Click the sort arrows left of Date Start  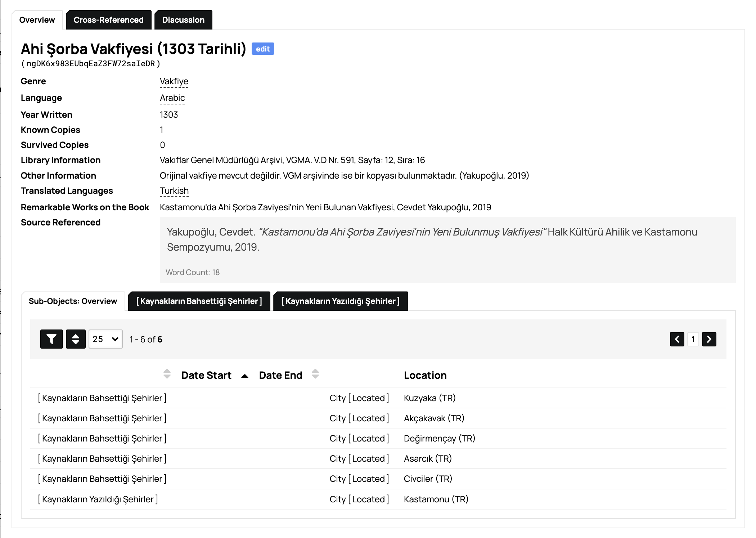(x=167, y=375)
